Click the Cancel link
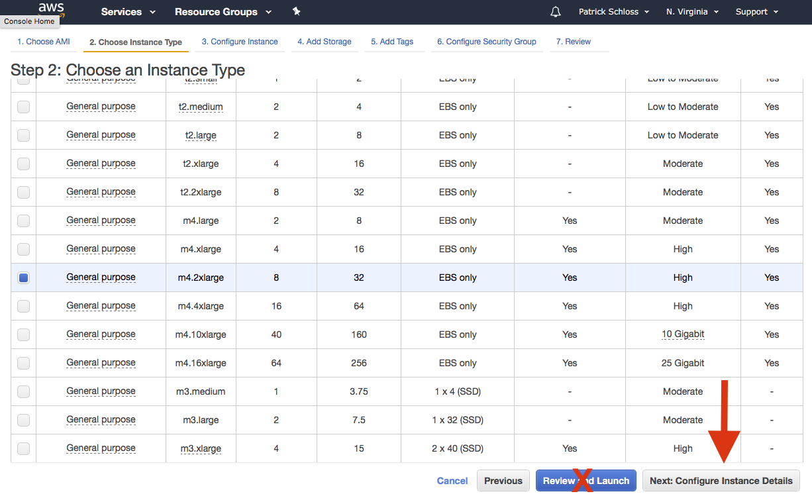 point(452,480)
